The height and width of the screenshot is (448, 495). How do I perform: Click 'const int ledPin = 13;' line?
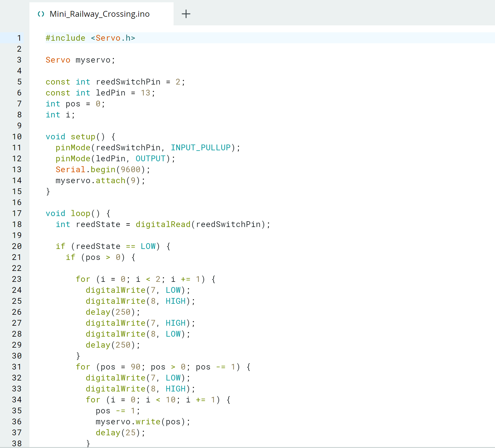(100, 93)
